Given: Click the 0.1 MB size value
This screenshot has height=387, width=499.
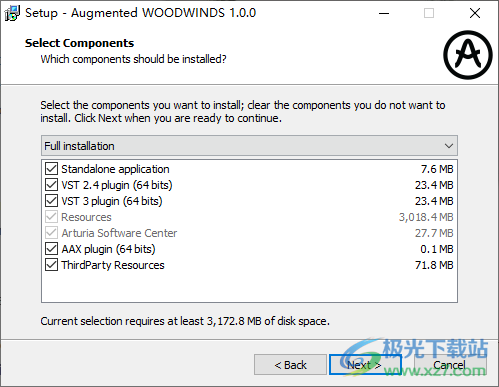Looking at the screenshot, I should 437,249.
